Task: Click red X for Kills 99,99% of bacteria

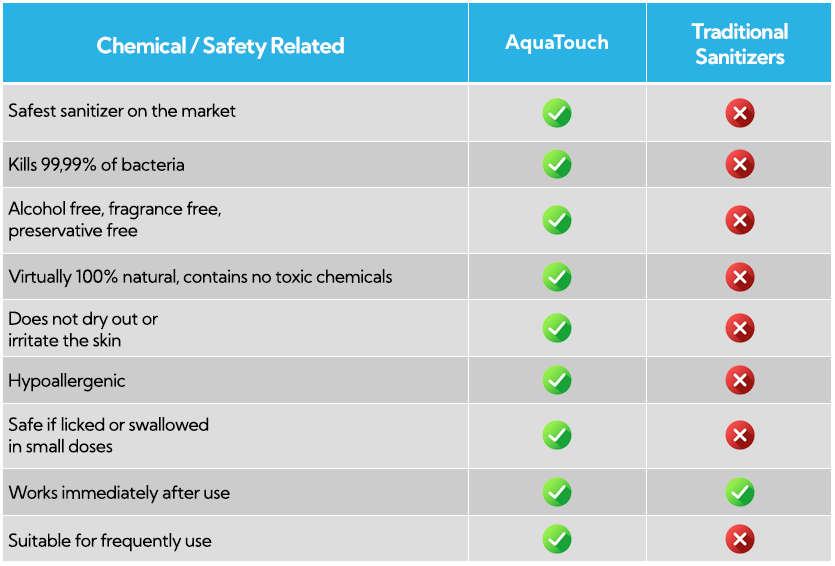Action: [740, 164]
